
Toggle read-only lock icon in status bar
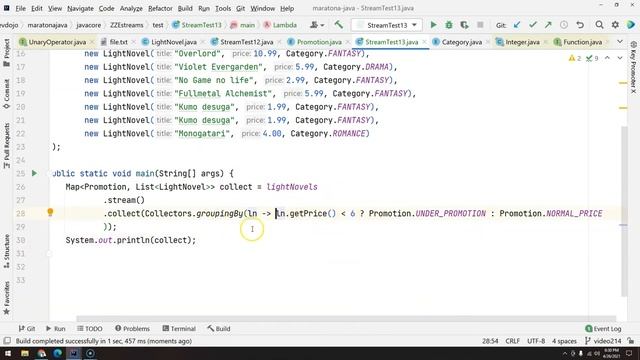pos(631,341)
